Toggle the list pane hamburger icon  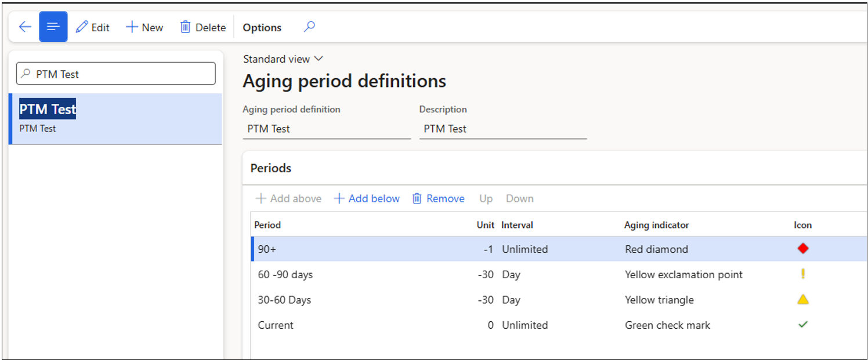(53, 27)
